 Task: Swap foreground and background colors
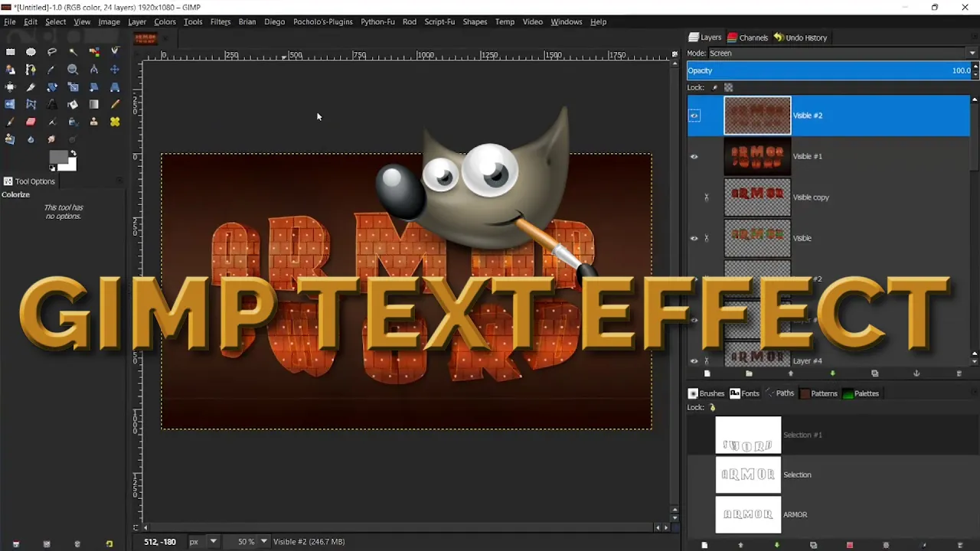(73, 153)
